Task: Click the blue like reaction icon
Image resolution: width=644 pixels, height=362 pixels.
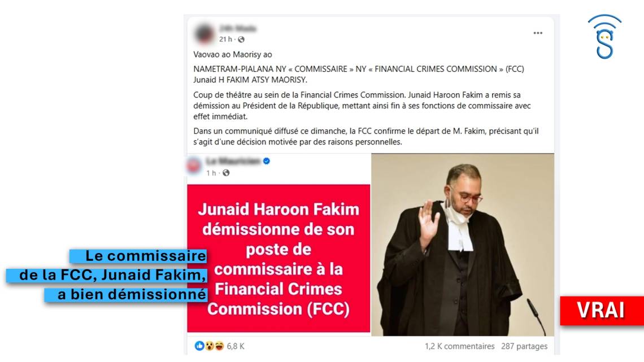Action: tap(199, 346)
